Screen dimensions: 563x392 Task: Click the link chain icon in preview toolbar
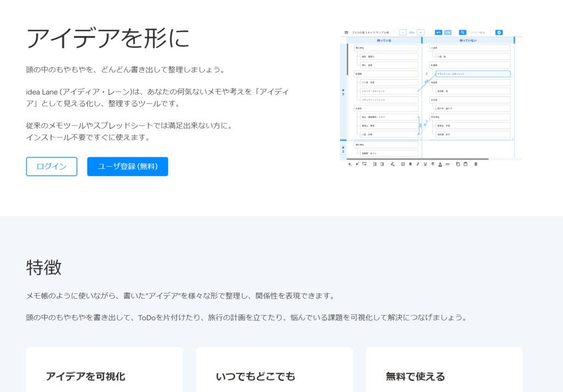tap(448, 164)
